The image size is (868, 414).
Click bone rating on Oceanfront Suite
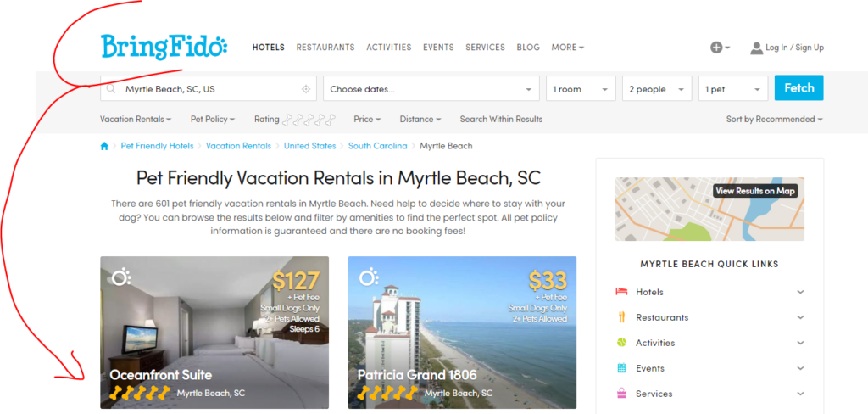tap(140, 393)
